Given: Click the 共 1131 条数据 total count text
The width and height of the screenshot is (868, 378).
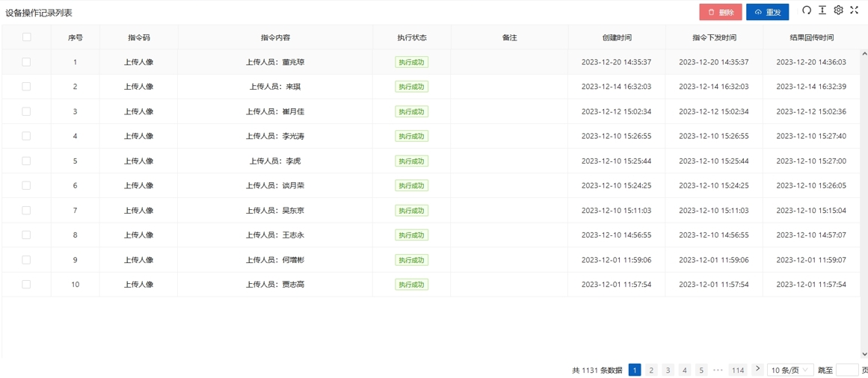Looking at the screenshot, I should click(597, 370).
